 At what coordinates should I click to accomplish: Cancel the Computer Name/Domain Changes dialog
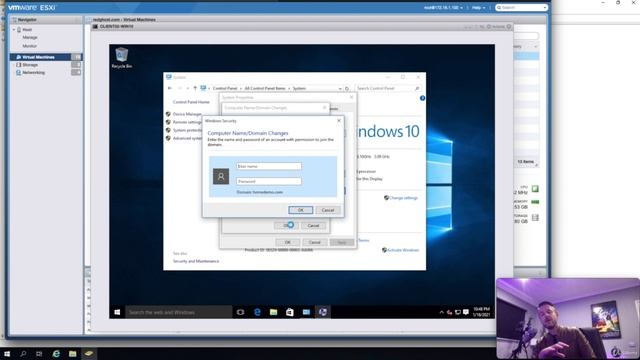click(x=313, y=226)
